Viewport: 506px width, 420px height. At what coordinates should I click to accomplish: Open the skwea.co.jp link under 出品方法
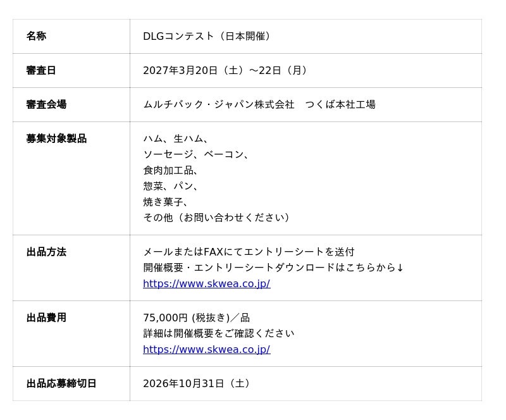click(207, 283)
